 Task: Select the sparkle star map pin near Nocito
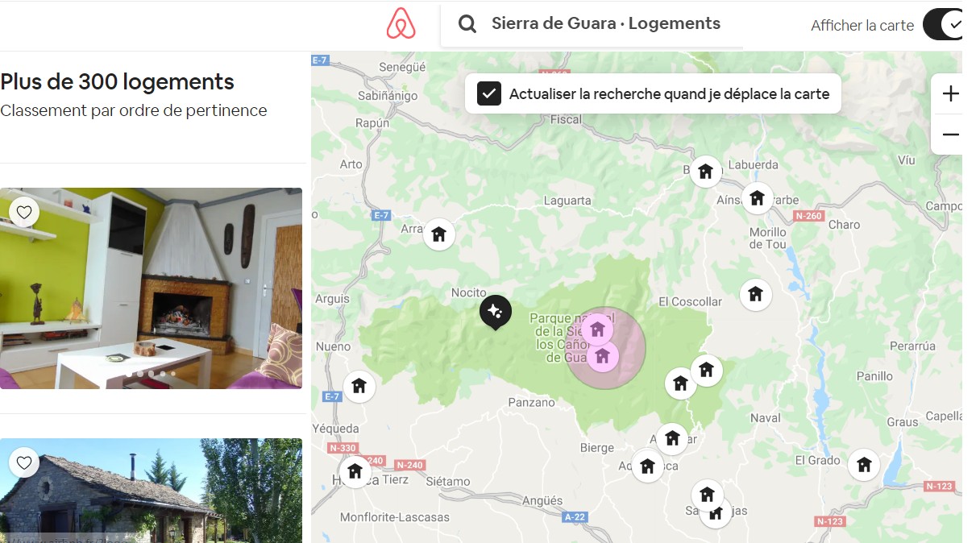pos(495,311)
